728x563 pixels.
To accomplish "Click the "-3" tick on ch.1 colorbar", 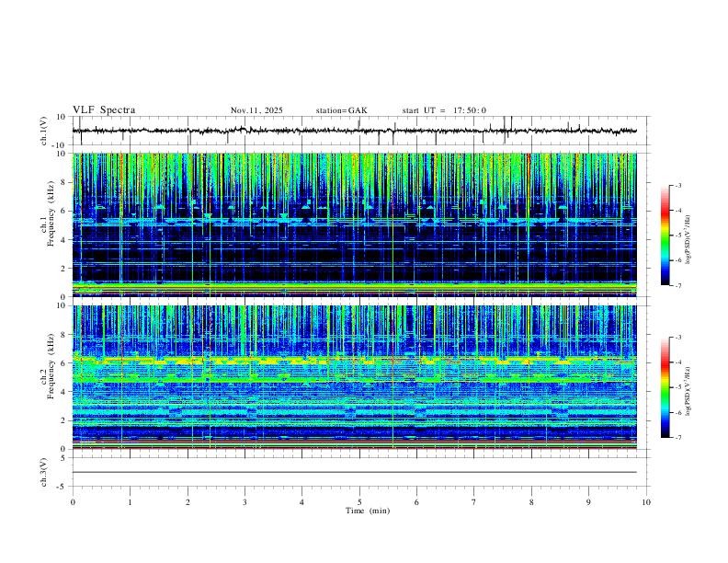I will coord(678,185).
